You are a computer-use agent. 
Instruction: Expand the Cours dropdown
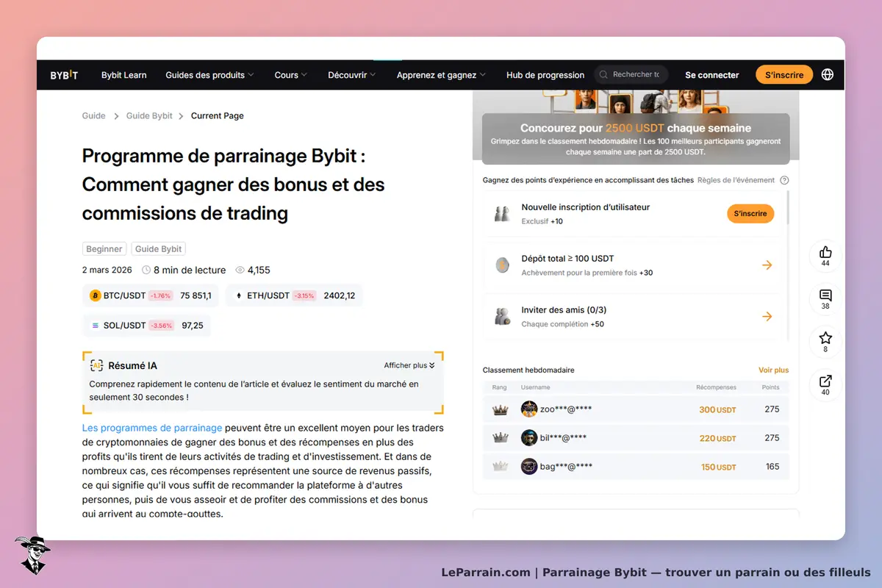click(291, 75)
